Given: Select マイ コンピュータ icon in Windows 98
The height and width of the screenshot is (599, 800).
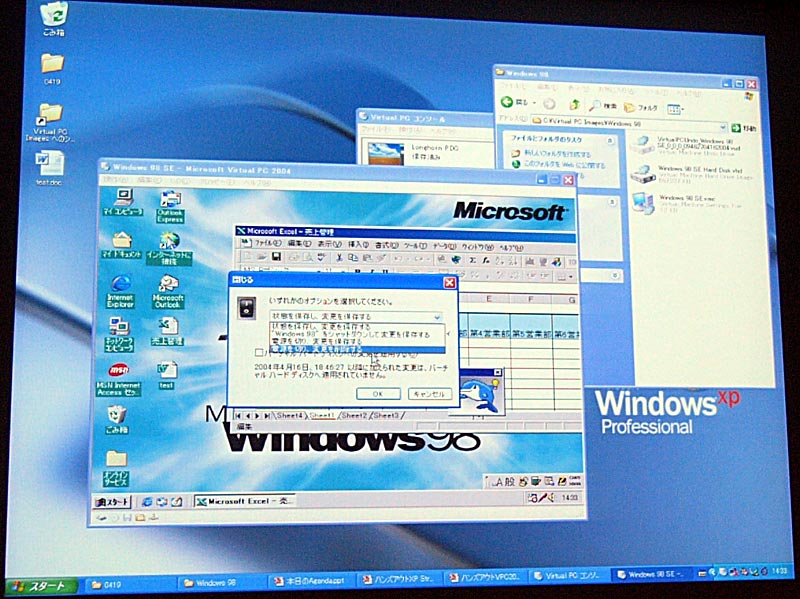Looking at the screenshot, I should click(x=122, y=202).
